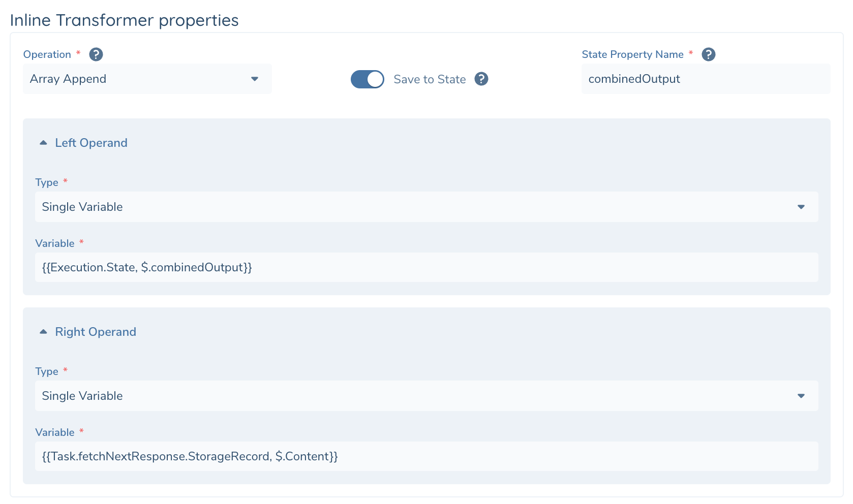Click the State Property Name help icon
This screenshot has width=853, height=504.
click(x=709, y=54)
